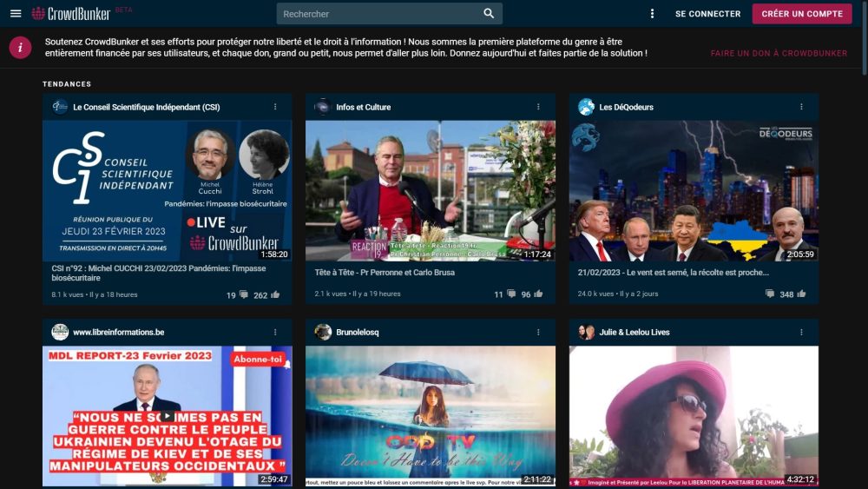Click thumbs-up icon on 21/02/2023 DéQodeurs video
Image resolution: width=868 pixels, height=489 pixels.
coord(801,294)
